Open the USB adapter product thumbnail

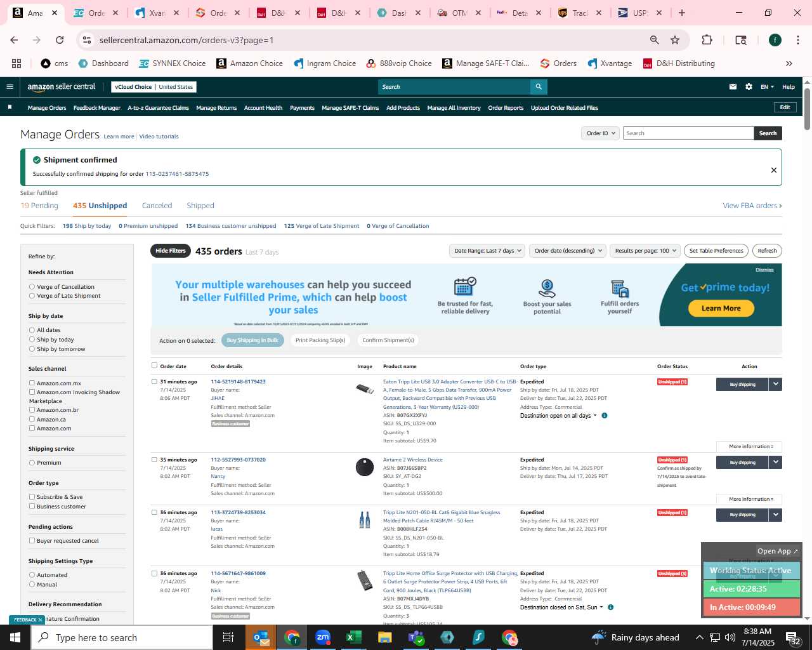tap(365, 388)
